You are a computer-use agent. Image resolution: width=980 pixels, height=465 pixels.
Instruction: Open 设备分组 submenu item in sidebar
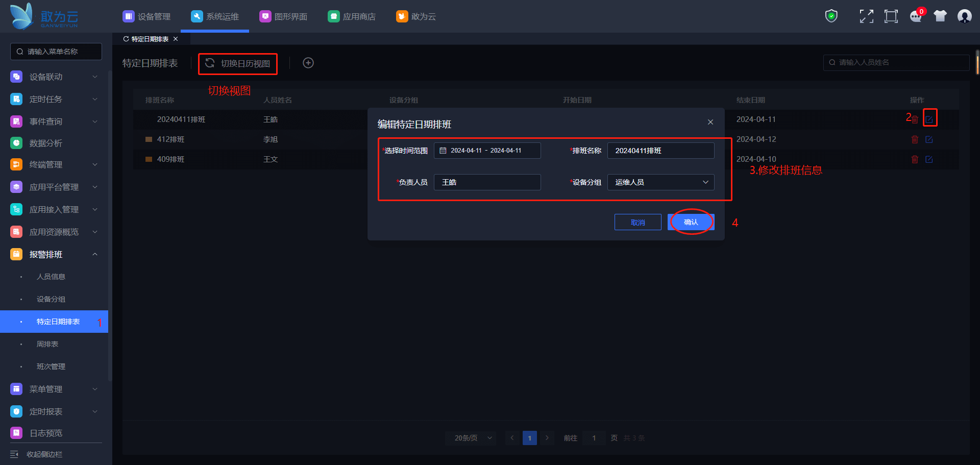click(x=54, y=299)
